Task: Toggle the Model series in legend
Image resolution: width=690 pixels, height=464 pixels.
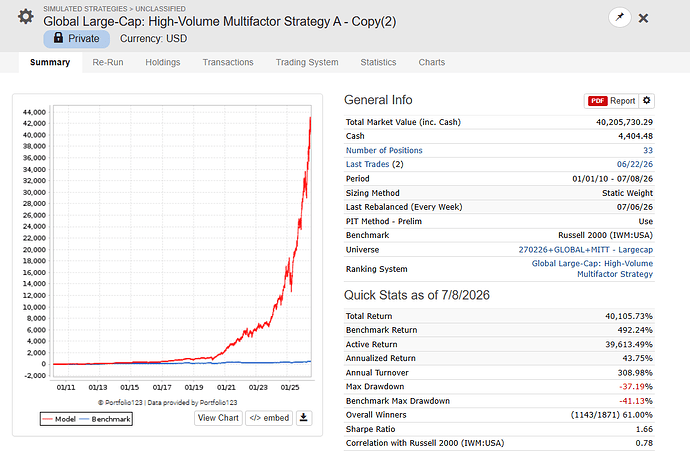Action: (x=59, y=419)
